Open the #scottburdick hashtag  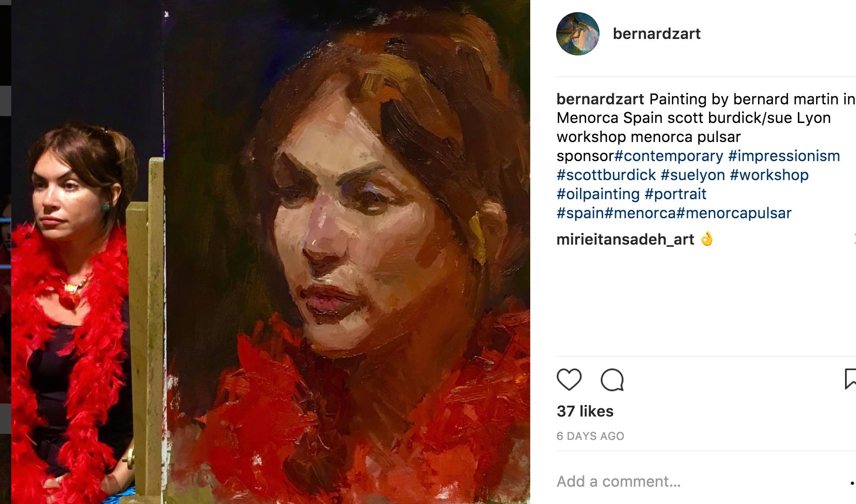606,175
